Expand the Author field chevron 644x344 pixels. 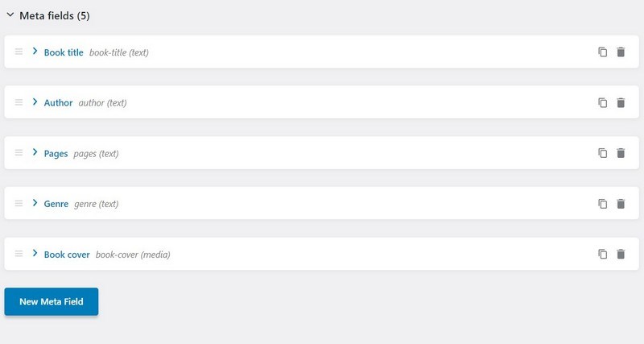(x=35, y=102)
